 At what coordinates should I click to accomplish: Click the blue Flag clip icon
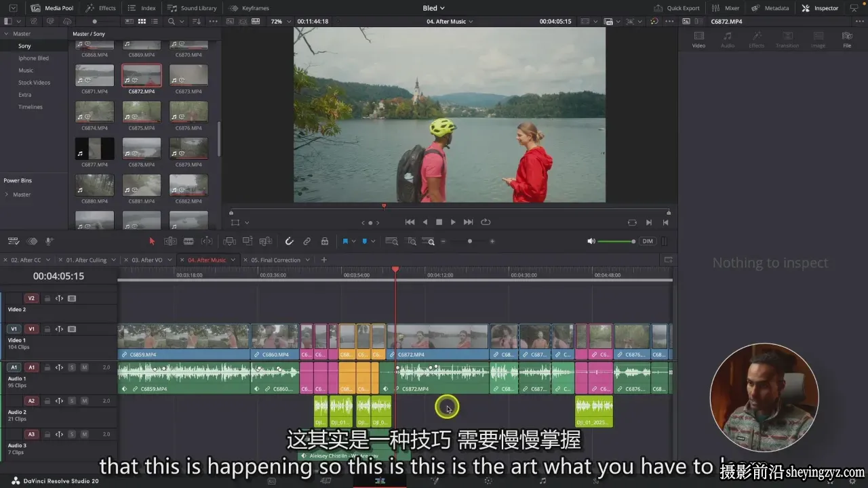(x=345, y=241)
